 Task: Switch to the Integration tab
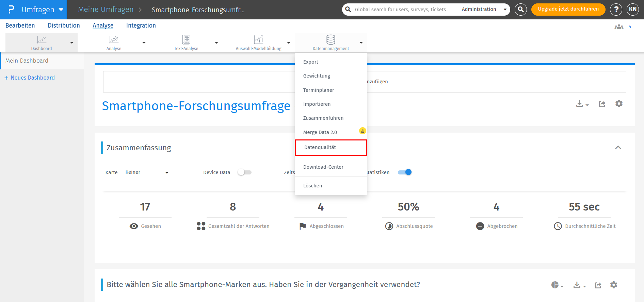141,26
